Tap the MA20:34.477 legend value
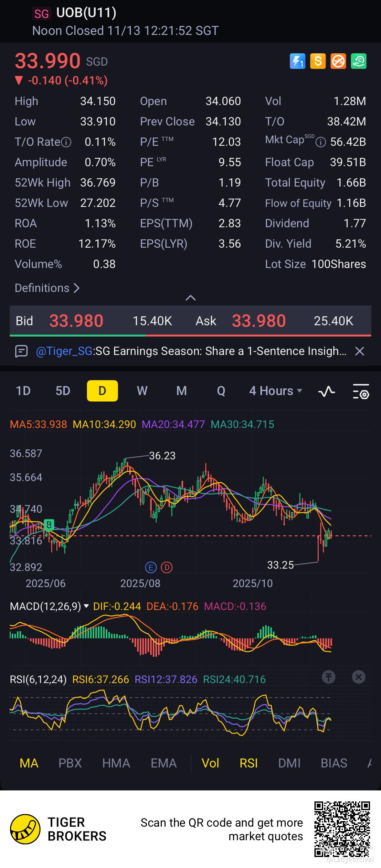Screen dimensions: 381x868 [174, 424]
